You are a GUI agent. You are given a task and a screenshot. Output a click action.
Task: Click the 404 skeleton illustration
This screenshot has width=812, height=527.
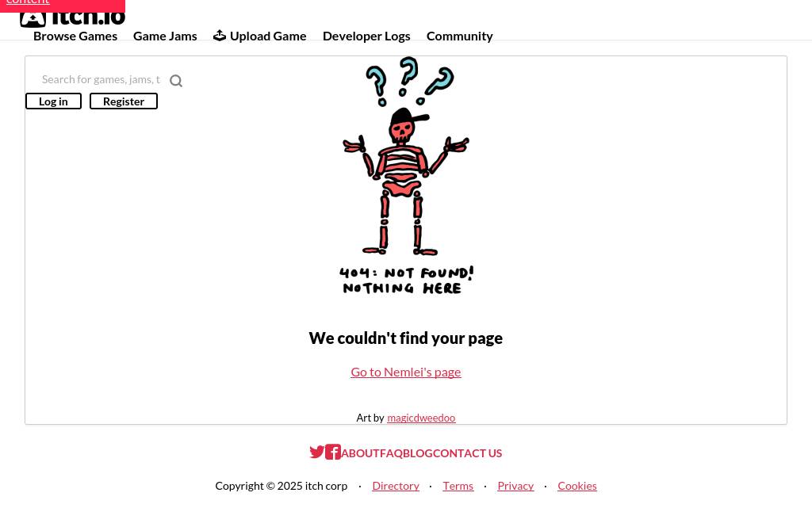pyautogui.click(x=406, y=176)
